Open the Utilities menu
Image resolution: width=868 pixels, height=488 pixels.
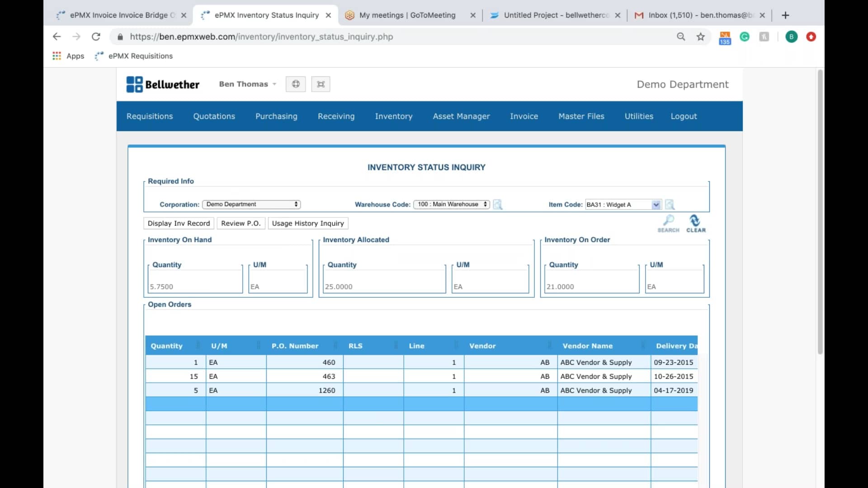click(639, 116)
